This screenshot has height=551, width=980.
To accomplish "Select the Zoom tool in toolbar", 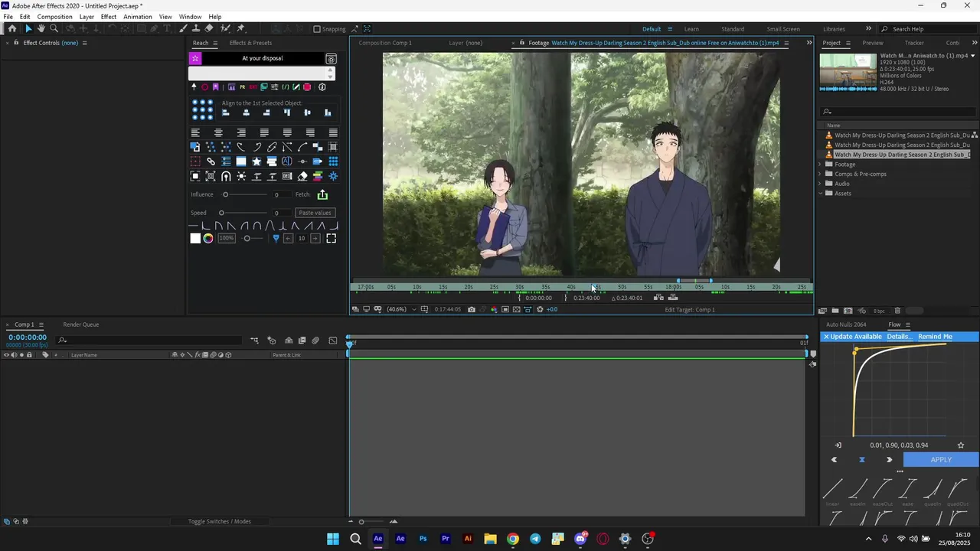I will (54, 28).
